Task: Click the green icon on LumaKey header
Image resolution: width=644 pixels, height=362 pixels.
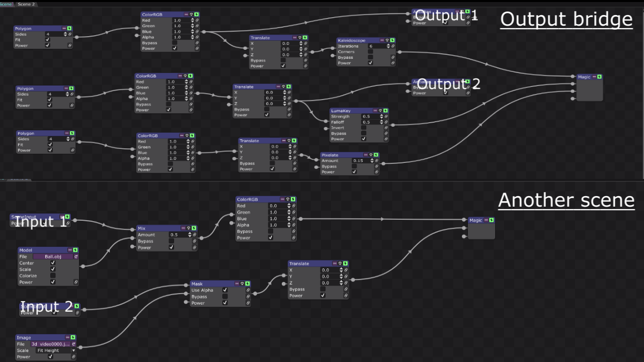Action: point(385,111)
